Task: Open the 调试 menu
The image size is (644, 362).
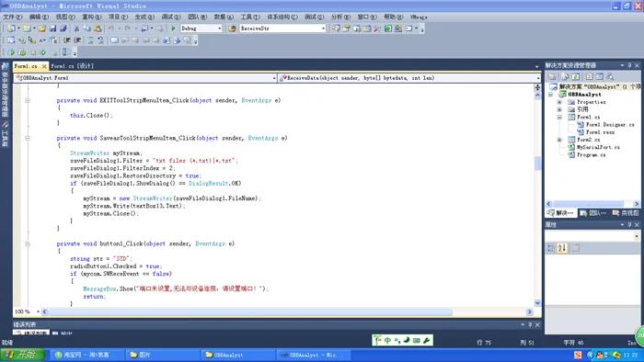Action: pyautogui.click(x=171, y=17)
